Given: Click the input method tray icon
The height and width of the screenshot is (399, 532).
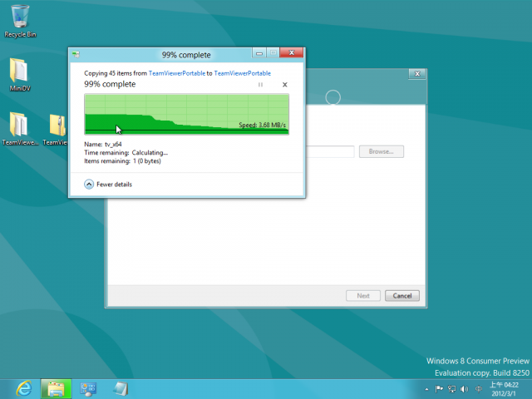Looking at the screenshot, I should (479, 389).
